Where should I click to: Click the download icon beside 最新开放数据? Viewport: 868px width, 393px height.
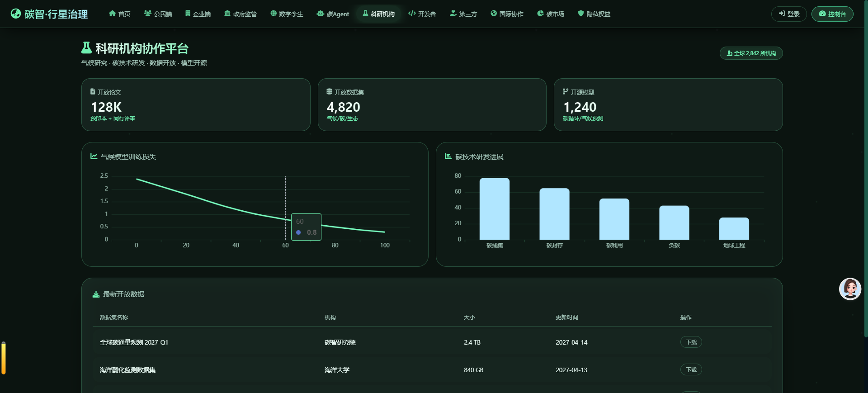coord(96,294)
